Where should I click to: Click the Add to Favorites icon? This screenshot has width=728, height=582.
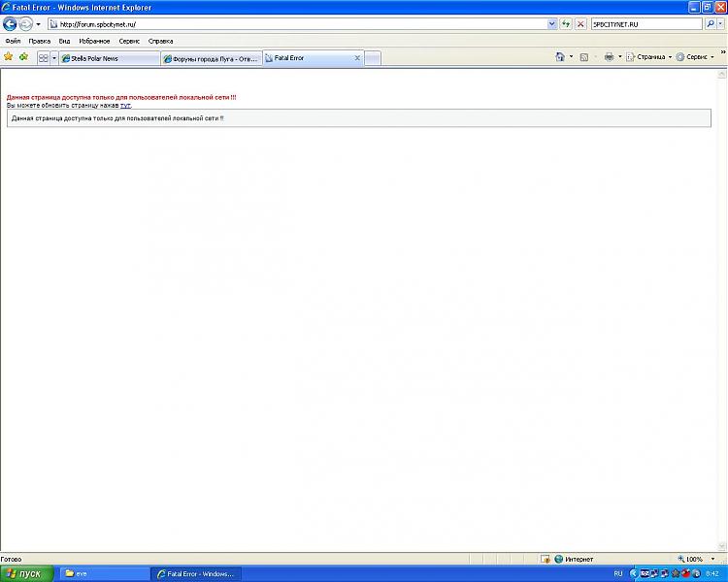tap(23, 57)
